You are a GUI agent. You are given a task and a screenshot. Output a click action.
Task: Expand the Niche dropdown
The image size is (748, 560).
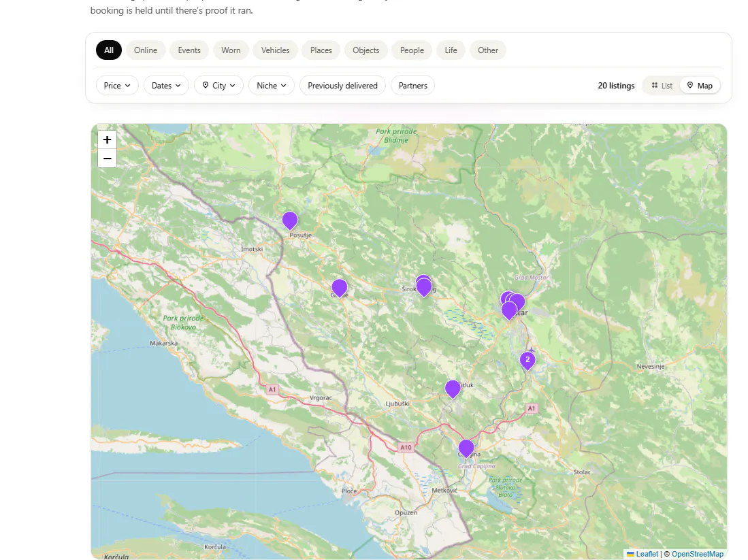point(272,85)
